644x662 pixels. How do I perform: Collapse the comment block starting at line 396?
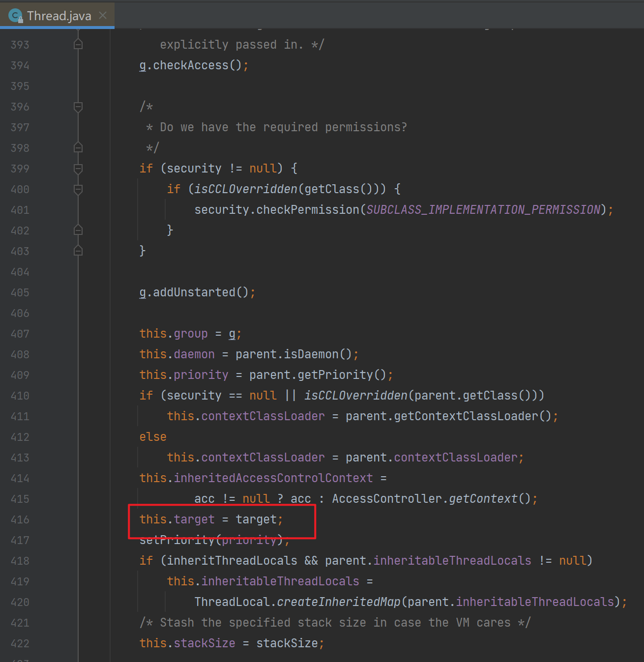click(78, 107)
